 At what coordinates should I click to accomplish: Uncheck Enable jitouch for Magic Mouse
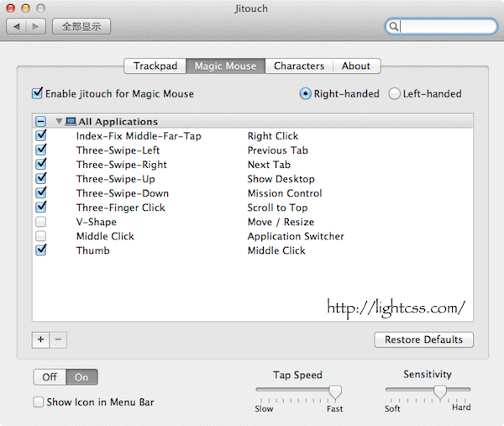37,93
